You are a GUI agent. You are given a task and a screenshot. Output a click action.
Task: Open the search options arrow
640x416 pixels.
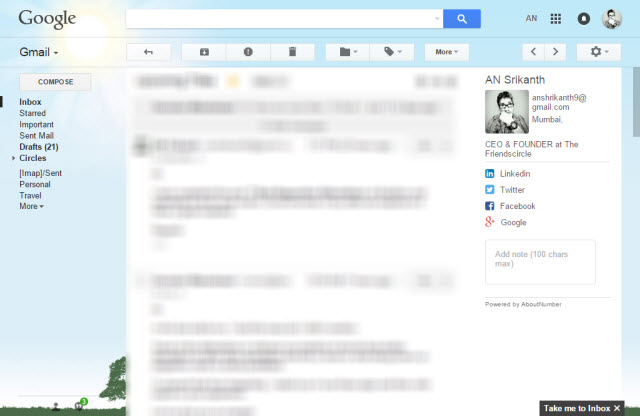coord(437,19)
